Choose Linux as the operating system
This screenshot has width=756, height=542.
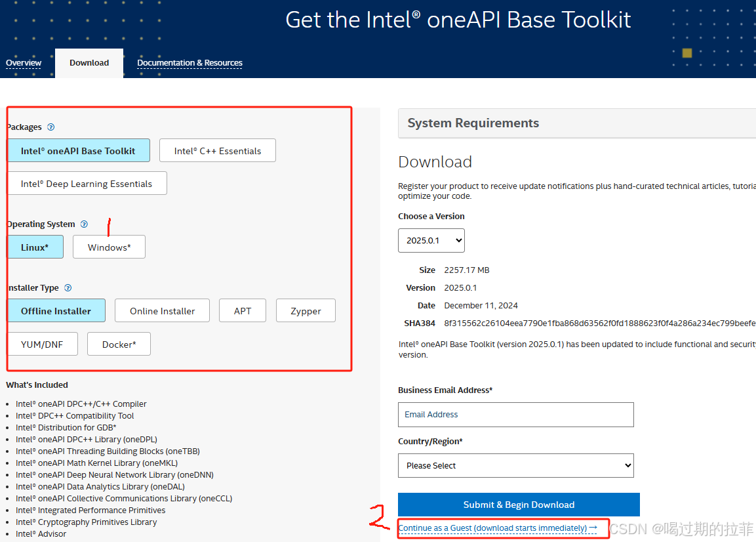pyautogui.click(x=35, y=247)
